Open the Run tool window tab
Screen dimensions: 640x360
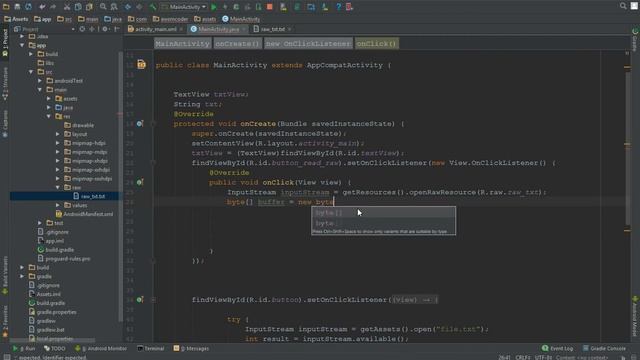[x=24, y=348]
